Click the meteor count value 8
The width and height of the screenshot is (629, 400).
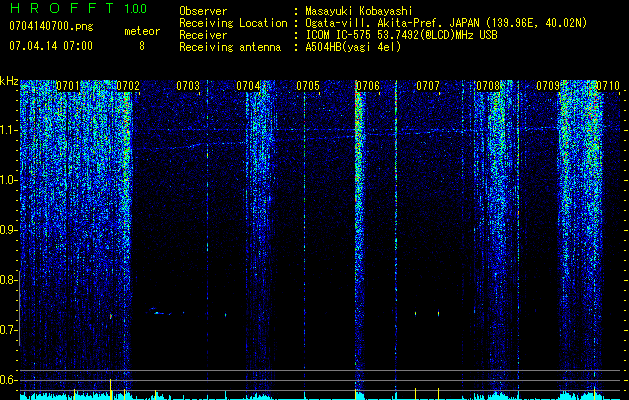click(142, 46)
